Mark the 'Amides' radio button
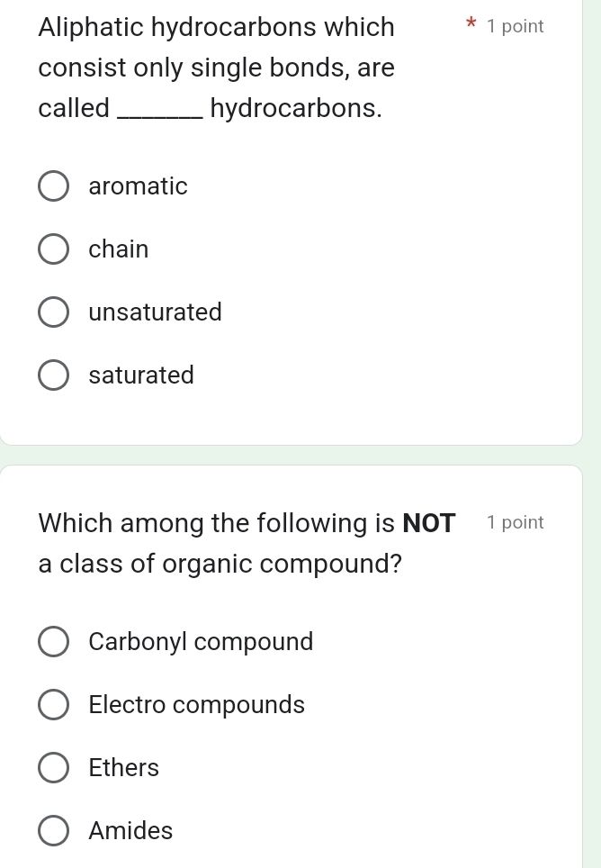Image resolution: width=601 pixels, height=868 pixels. click(53, 831)
